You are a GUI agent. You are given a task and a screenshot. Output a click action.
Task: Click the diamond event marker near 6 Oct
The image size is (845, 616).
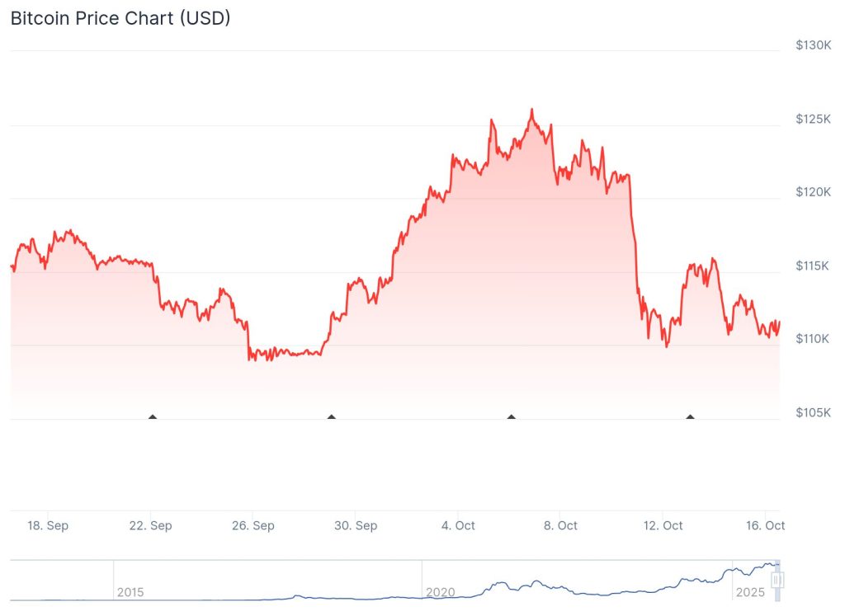(x=512, y=417)
